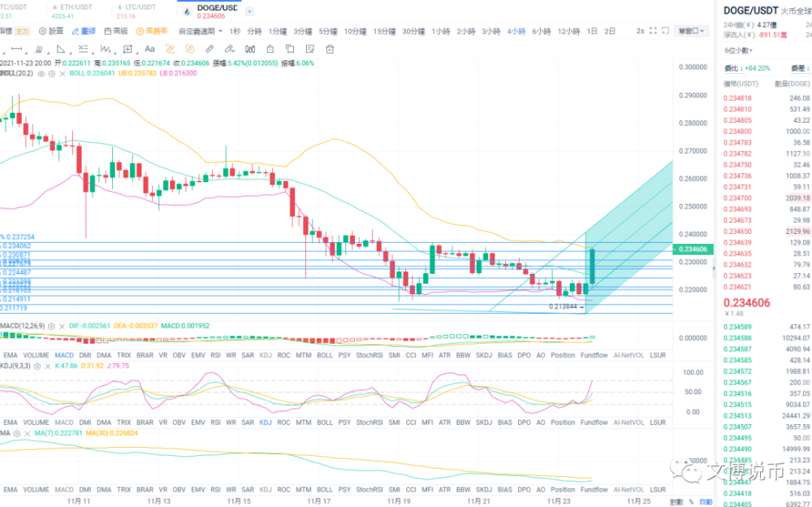Select the triangle angle drawing tool
Screen dimensions: 812x507
point(61,50)
